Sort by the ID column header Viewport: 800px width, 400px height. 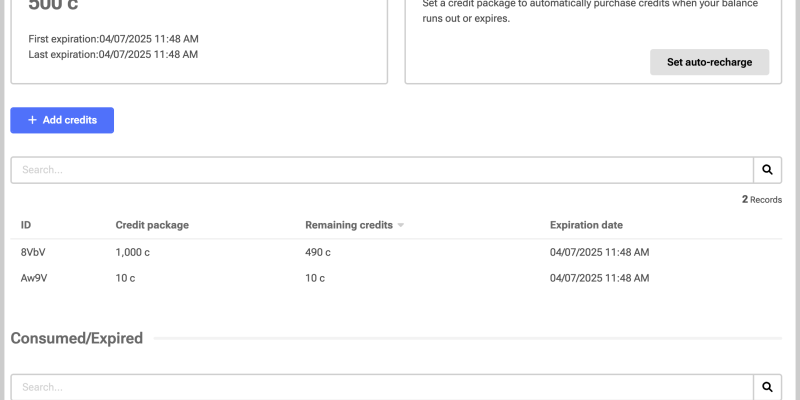coord(26,225)
